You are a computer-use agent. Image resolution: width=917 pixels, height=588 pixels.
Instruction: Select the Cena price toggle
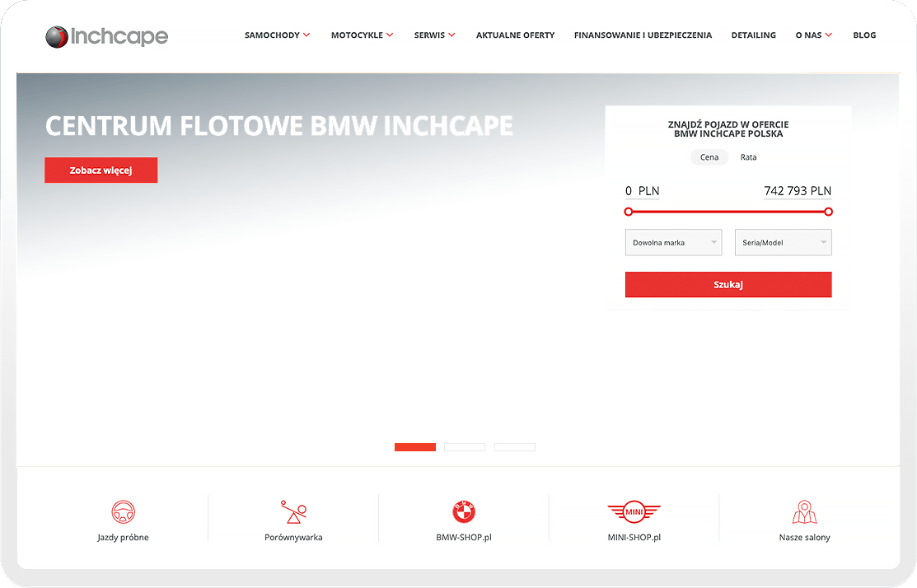click(x=709, y=157)
